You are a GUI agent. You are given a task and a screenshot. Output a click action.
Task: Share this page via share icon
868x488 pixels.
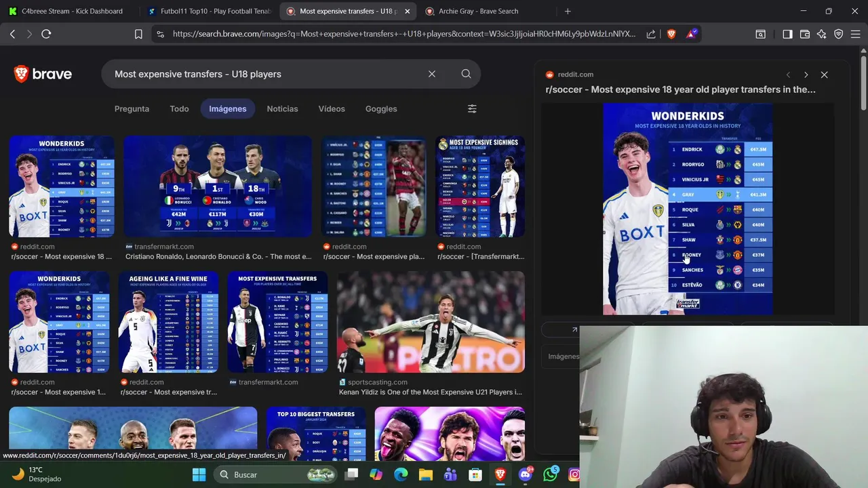click(651, 34)
